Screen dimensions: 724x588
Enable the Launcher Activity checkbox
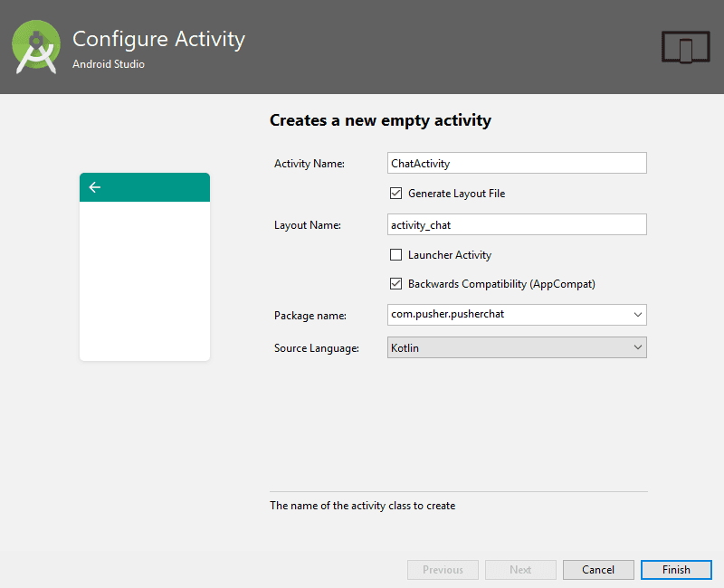pos(395,255)
